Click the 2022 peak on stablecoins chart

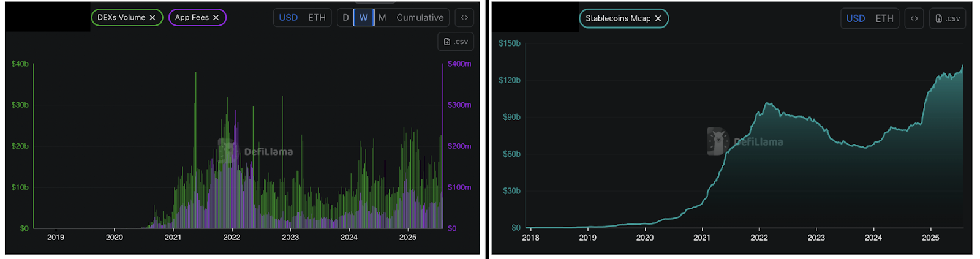(x=768, y=104)
